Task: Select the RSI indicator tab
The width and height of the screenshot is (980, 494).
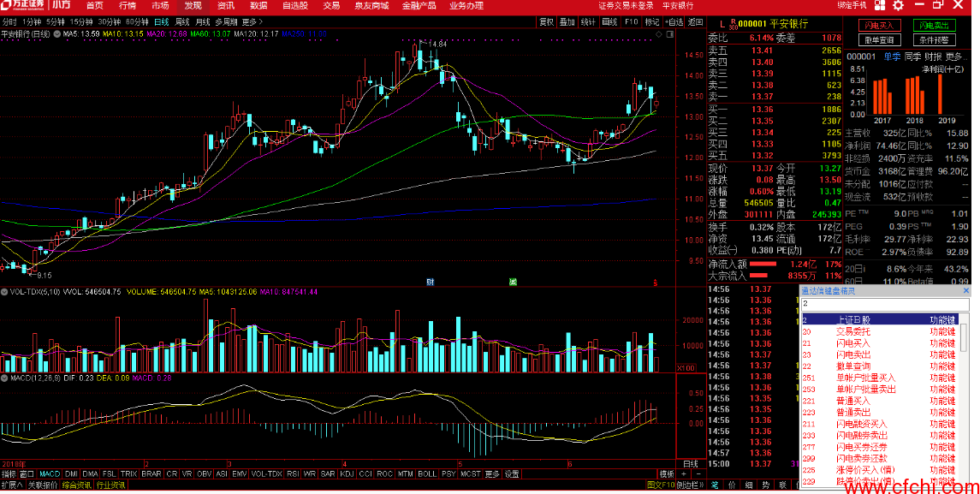Action: tap(293, 474)
